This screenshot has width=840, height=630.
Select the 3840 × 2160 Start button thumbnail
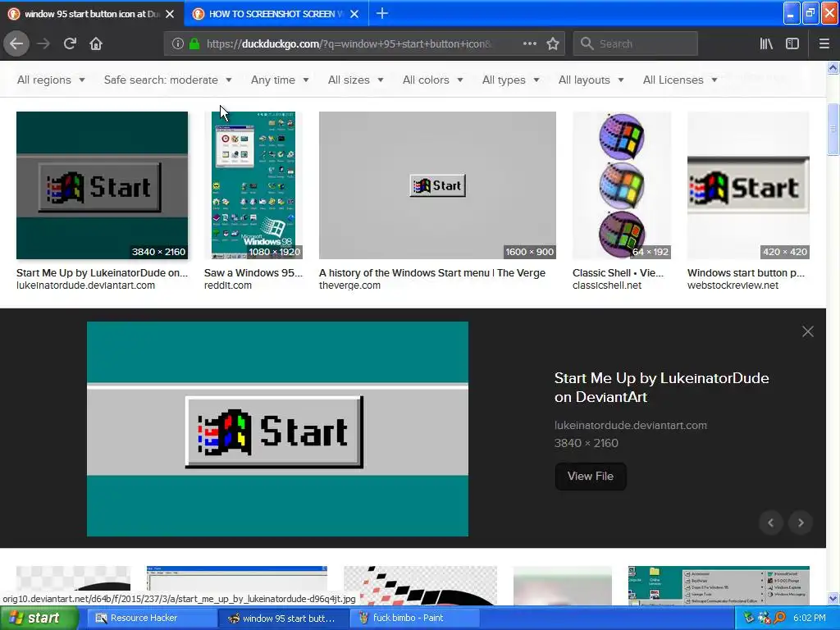click(102, 185)
